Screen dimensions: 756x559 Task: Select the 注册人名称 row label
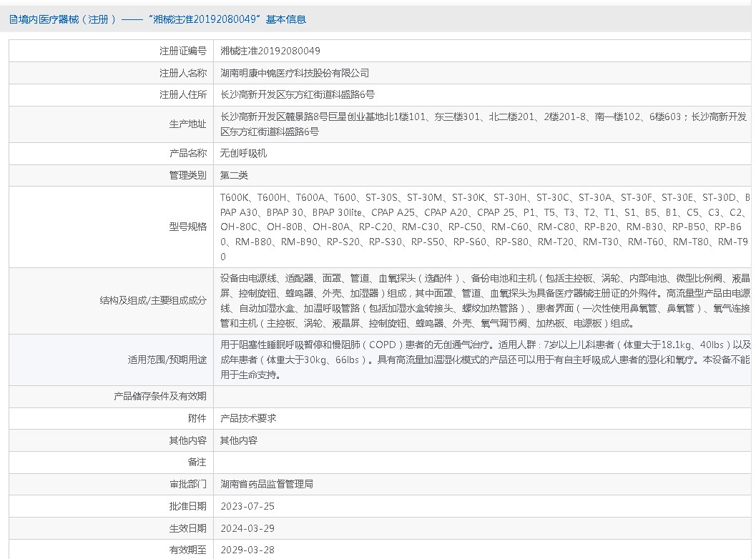[x=183, y=73]
